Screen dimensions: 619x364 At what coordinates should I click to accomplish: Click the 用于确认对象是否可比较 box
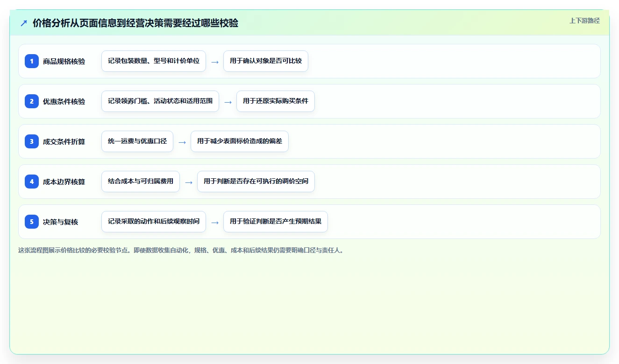tap(266, 61)
